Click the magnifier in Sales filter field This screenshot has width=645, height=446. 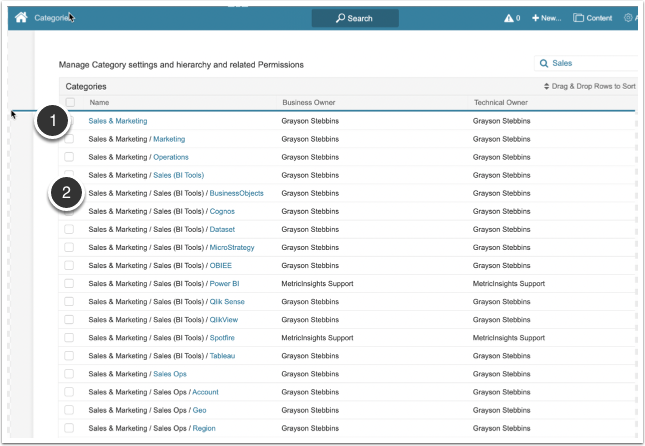point(544,63)
